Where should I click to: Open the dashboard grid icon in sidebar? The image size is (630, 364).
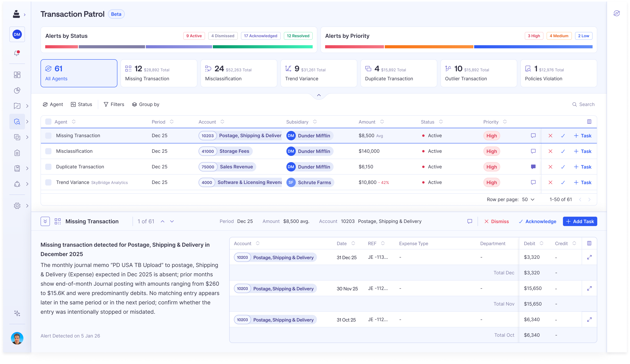(17, 75)
